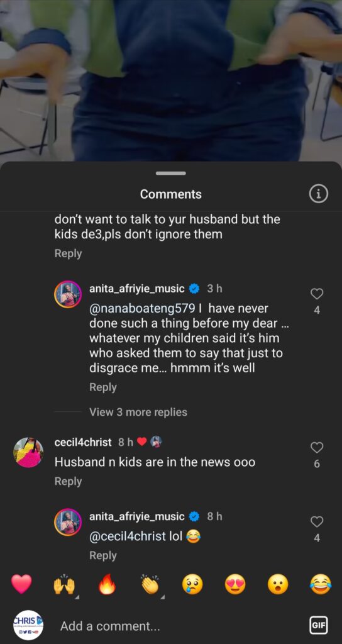342x644 pixels.
Task: Insert the crying face emoji
Action: [192, 584]
